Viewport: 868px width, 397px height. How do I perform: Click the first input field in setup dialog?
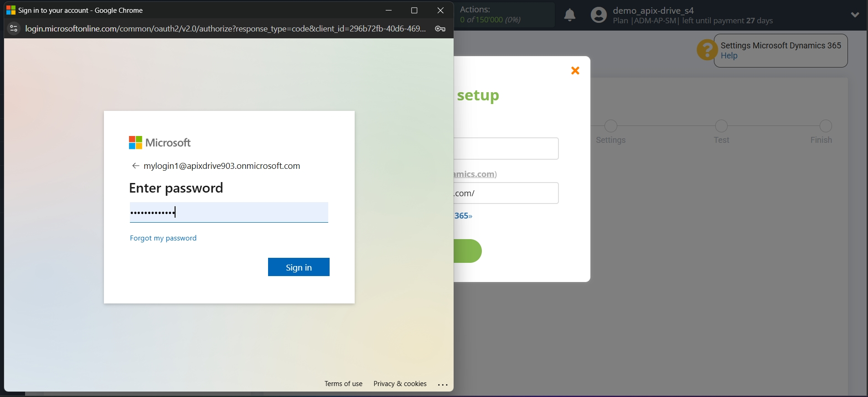pos(506,148)
